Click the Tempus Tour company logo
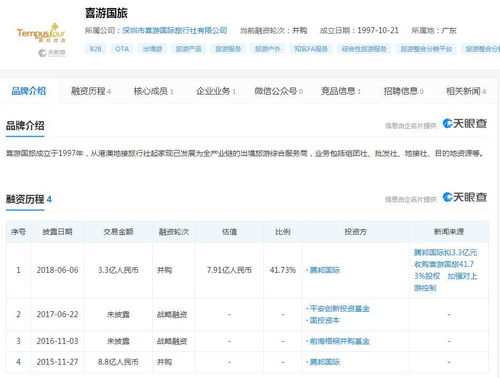 (41, 33)
